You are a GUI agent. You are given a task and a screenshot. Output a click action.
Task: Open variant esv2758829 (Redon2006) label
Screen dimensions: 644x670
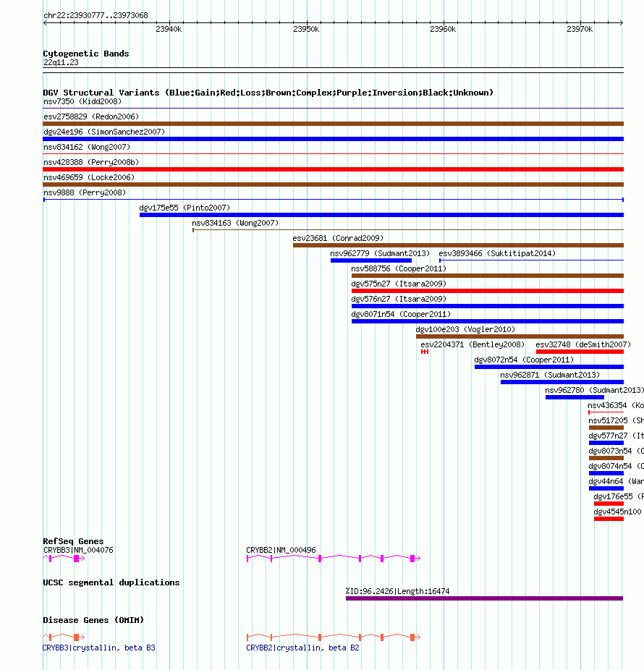(x=91, y=116)
